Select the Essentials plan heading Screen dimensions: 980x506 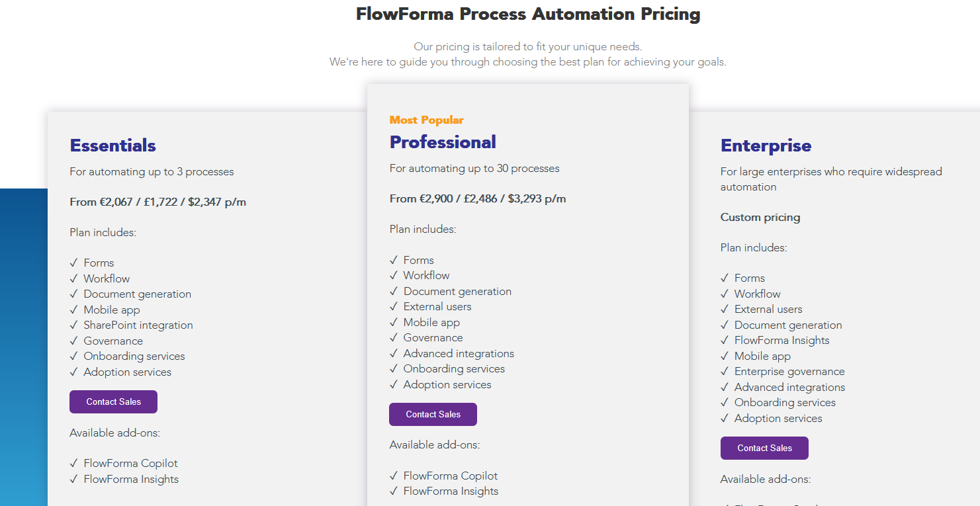click(112, 145)
